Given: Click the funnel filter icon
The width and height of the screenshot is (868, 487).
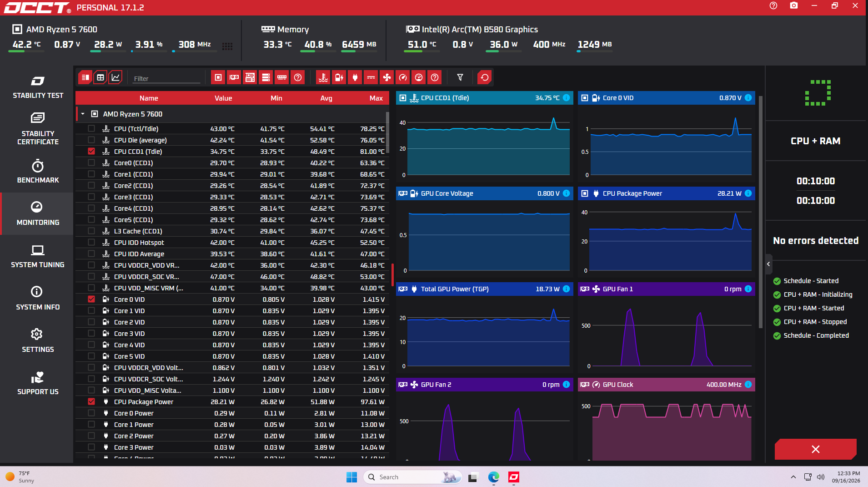Looking at the screenshot, I should click(x=460, y=77).
